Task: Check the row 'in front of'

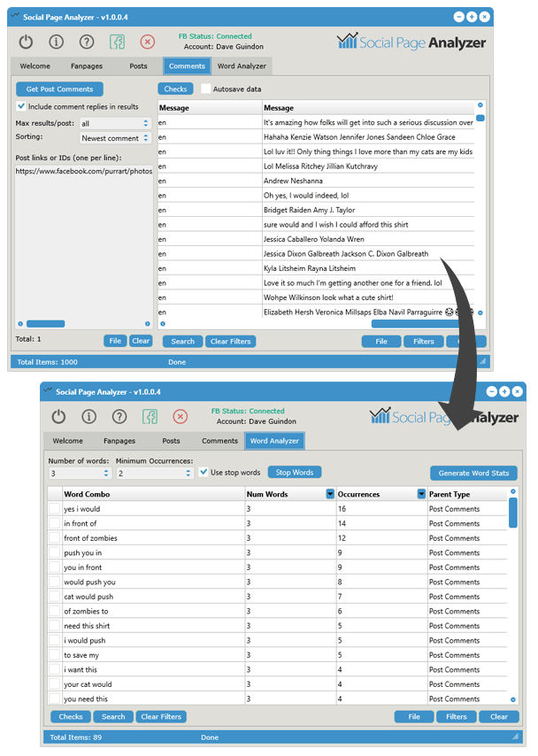Action: [55, 523]
